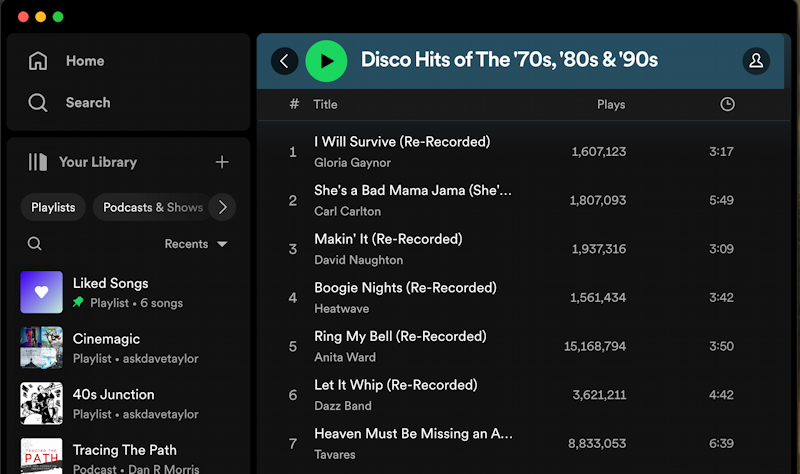Click the duration 5:49
Image resolution: width=800 pixels, height=474 pixels.
[721, 200]
